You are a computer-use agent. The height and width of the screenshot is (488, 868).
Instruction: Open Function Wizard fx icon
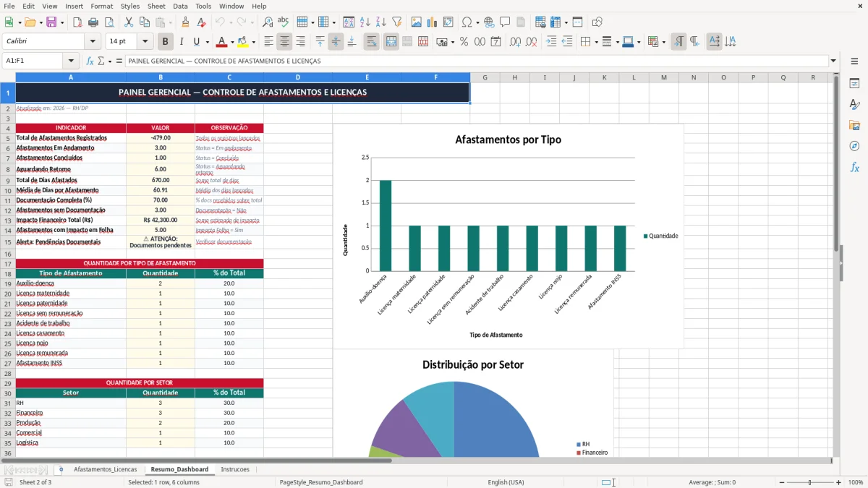(90, 61)
